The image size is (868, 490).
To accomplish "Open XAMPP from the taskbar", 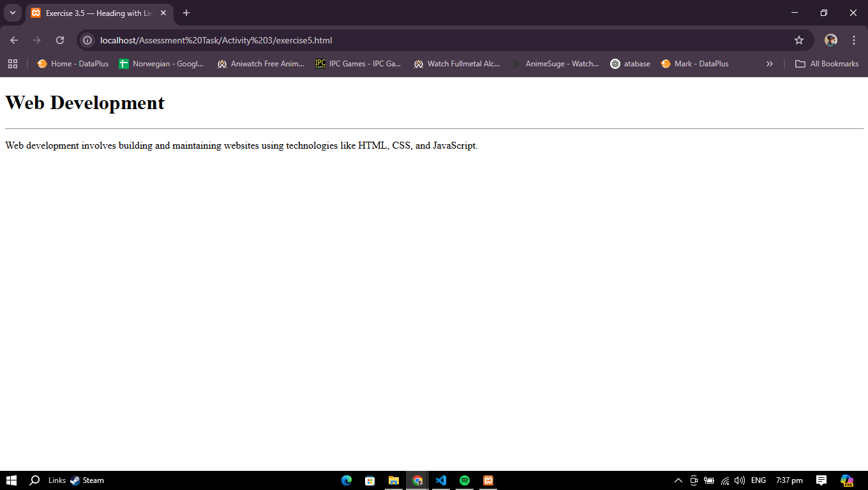I will [x=488, y=480].
